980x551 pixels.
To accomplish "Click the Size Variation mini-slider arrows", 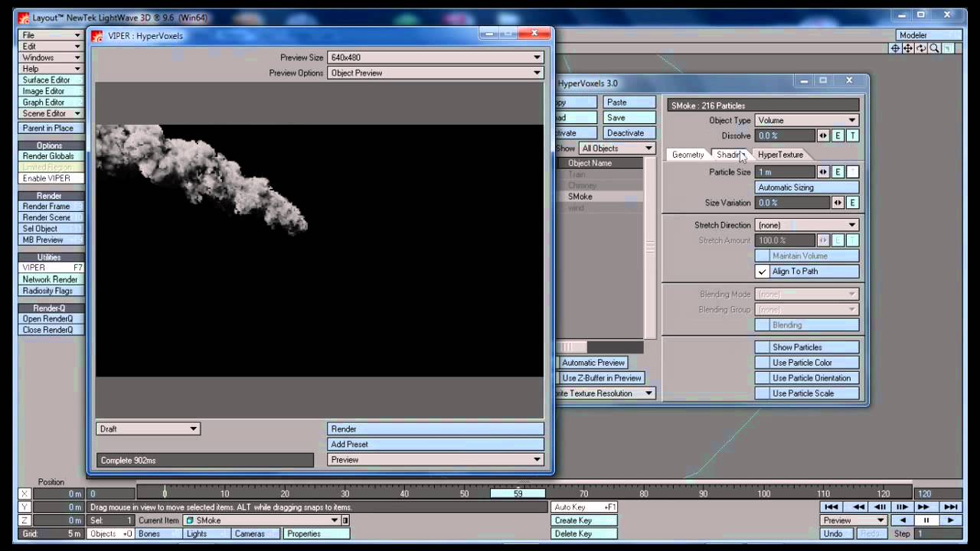I will pyautogui.click(x=838, y=203).
